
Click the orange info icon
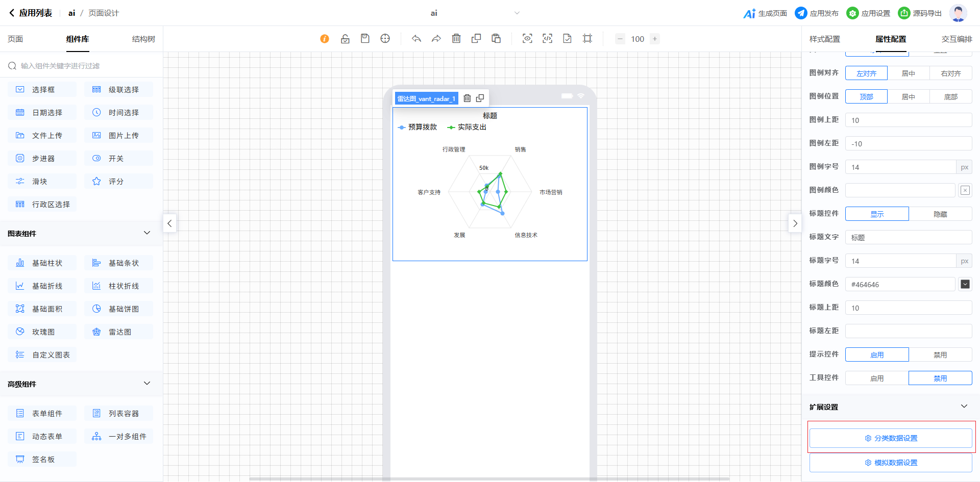pyautogui.click(x=325, y=39)
